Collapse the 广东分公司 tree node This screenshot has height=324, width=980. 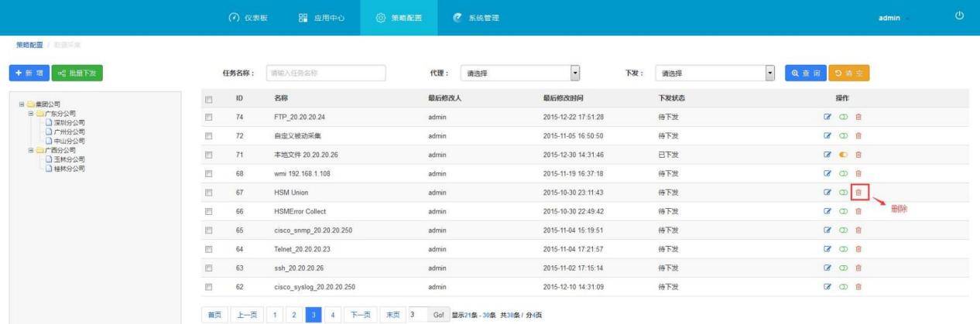[x=30, y=113]
